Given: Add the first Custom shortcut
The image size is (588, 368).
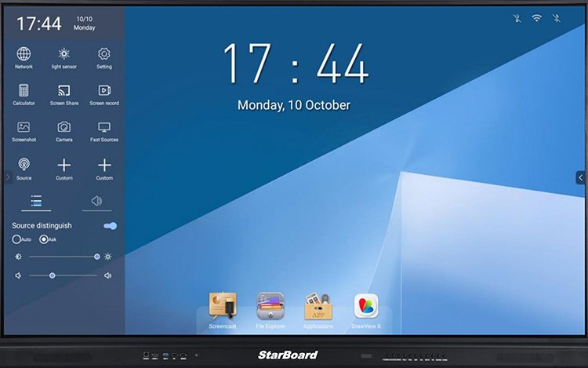Looking at the screenshot, I should click(64, 169).
